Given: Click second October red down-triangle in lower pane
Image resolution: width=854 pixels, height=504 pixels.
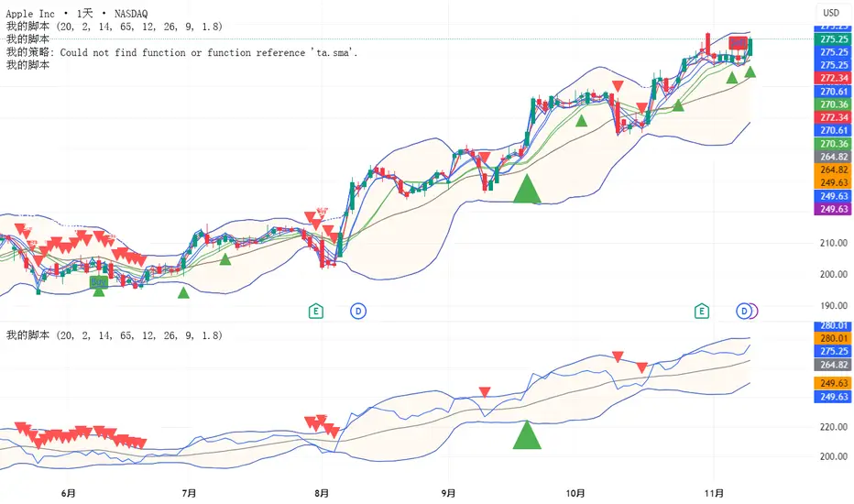Looking at the screenshot, I should click(642, 367).
